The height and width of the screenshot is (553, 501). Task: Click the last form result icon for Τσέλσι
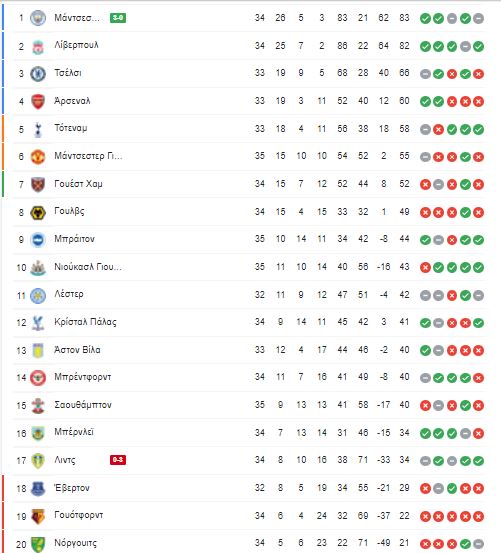click(478, 74)
